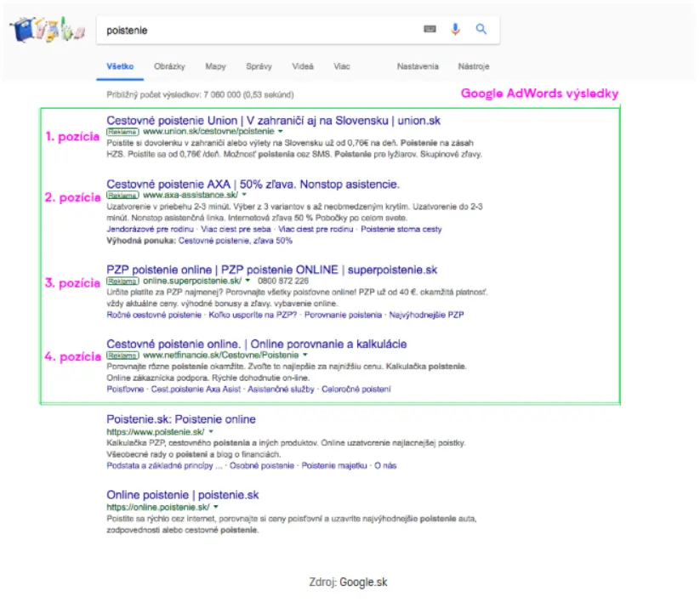Open the Viac ciest pre rodinu sitelink
The image size is (700, 603).
tap(316, 229)
